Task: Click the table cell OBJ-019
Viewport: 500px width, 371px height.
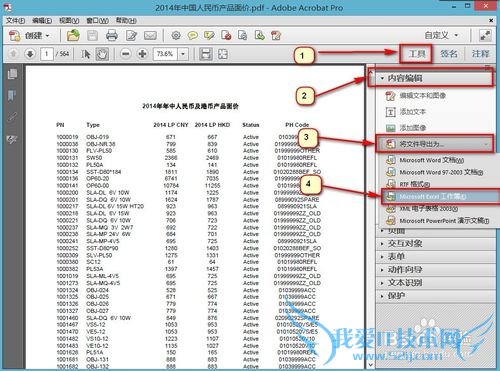Action: tap(97, 137)
